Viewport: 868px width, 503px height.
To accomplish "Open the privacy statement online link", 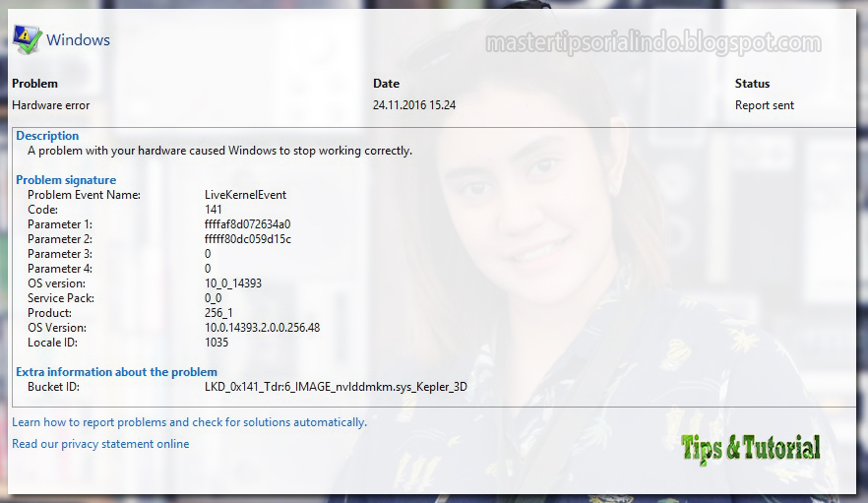I will point(100,444).
